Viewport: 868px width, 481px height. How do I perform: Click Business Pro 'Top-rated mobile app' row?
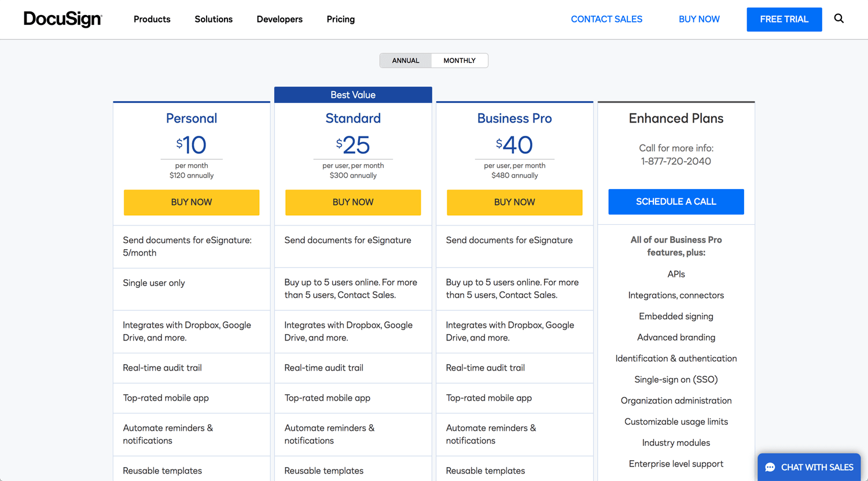coord(514,398)
